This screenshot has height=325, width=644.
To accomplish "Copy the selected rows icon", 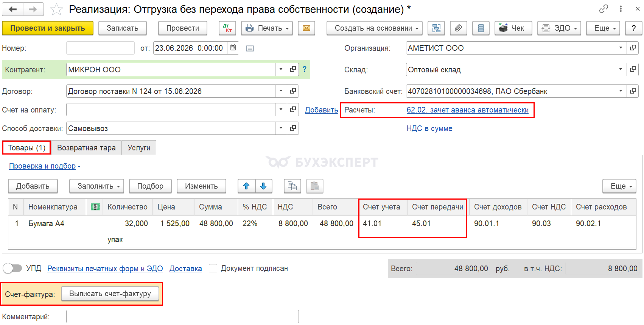I will pyautogui.click(x=292, y=186).
